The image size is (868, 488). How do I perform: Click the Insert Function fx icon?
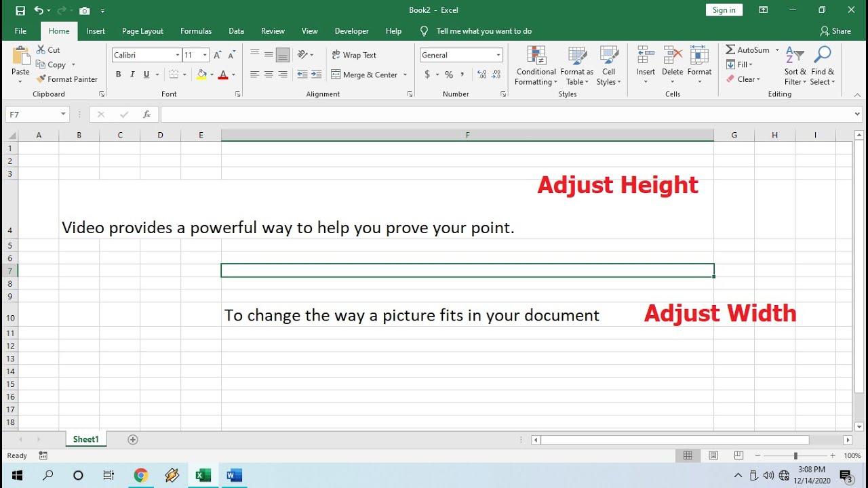146,115
